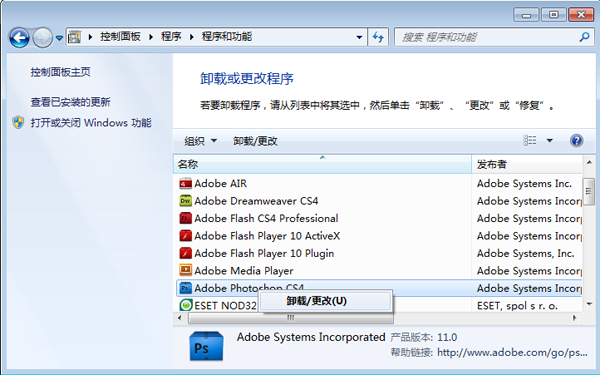Open the 查看已安装的更新 link
This screenshot has height=375, width=600.
(x=70, y=102)
